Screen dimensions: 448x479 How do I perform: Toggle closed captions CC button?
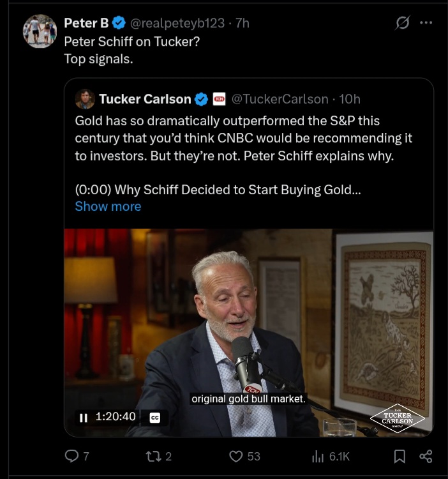[x=154, y=418]
